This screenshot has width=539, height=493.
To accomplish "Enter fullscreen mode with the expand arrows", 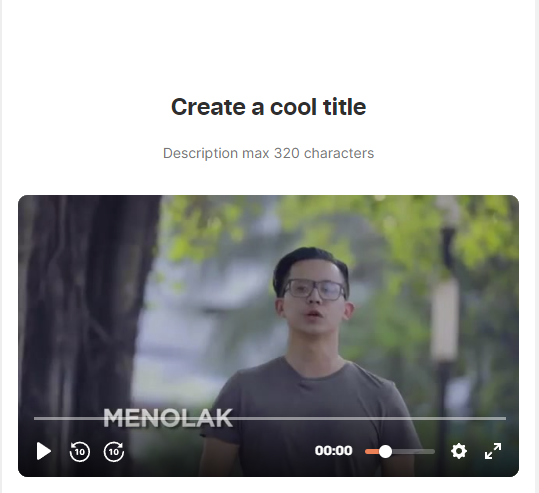I will click(493, 451).
